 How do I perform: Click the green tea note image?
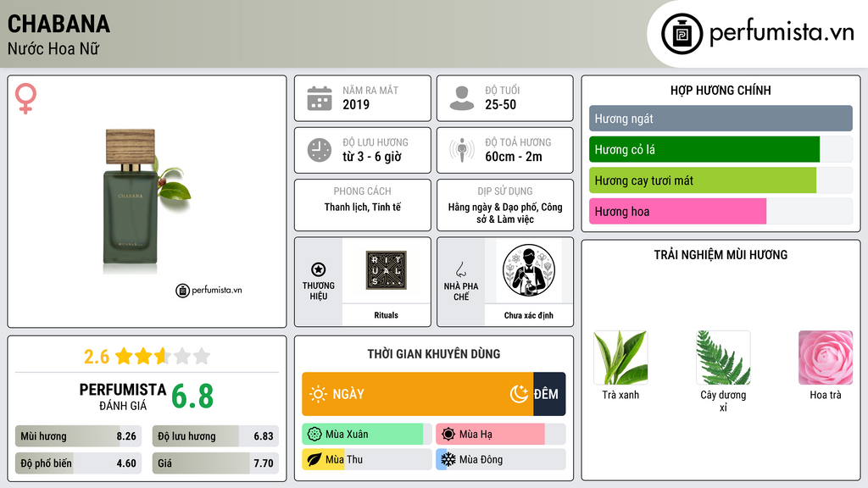point(620,358)
